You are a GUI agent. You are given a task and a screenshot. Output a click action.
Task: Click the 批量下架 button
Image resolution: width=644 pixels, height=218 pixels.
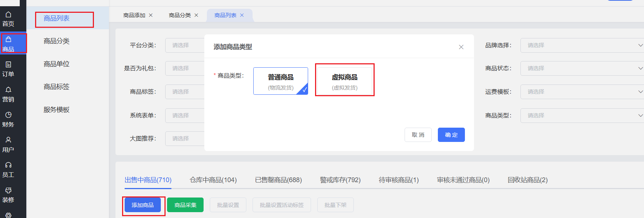(x=336, y=205)
